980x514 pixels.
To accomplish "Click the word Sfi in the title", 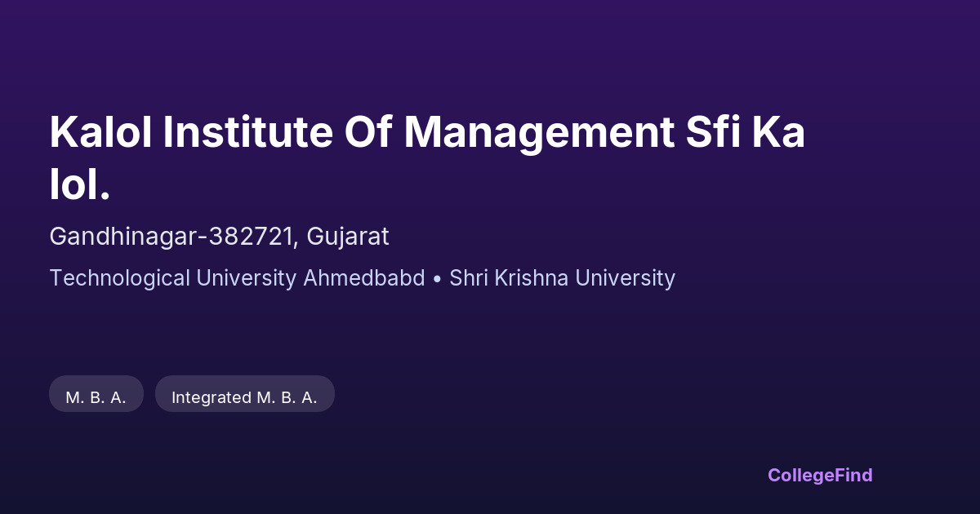I will click(707, 132).
